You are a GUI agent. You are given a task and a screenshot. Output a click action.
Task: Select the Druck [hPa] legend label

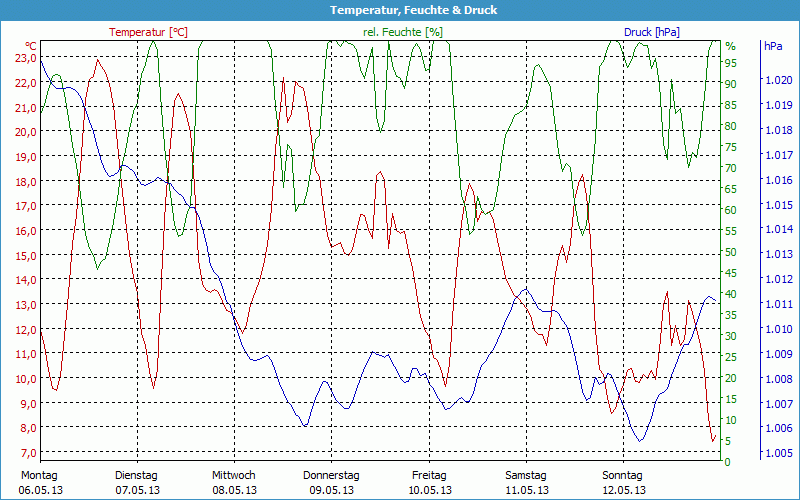[652, 32]
